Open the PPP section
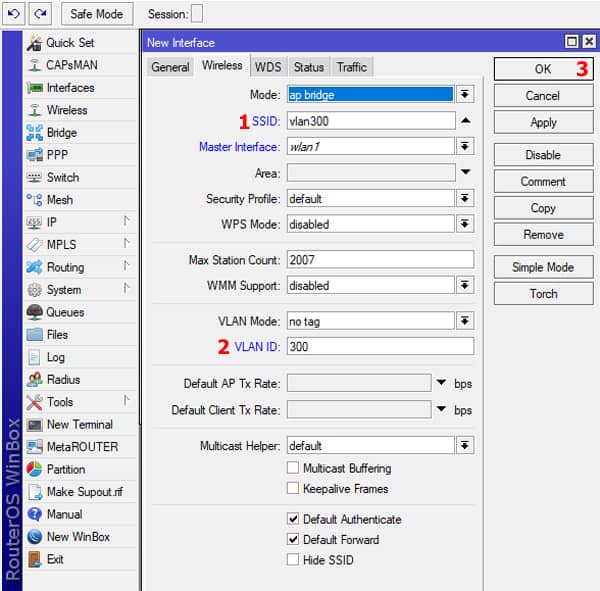This screenshot has height=591, width=600. tap(81, 155)
